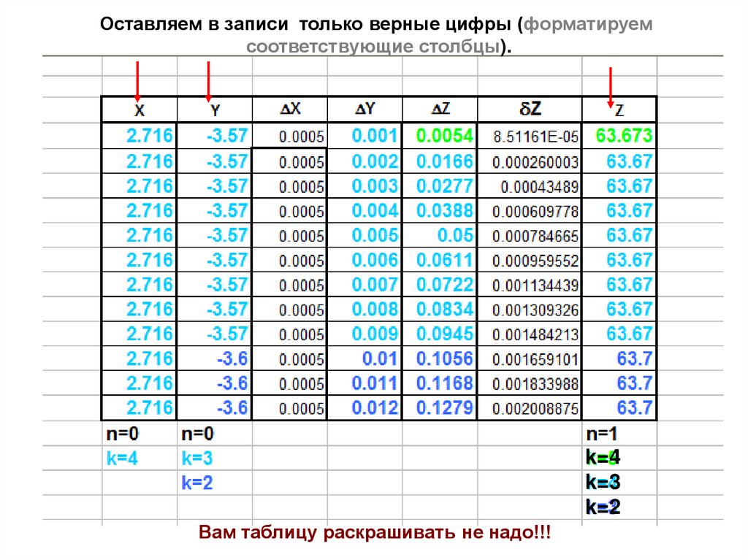
Task: Select the X column header cell
Action: 140,110
